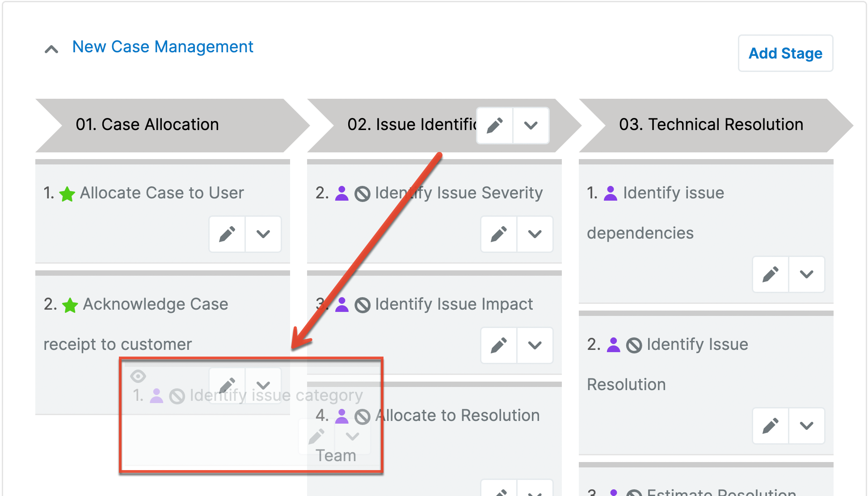Open New Case Management link
This screenshot has width=868, height=496.
pyautogui.click(x=163, y=47)
